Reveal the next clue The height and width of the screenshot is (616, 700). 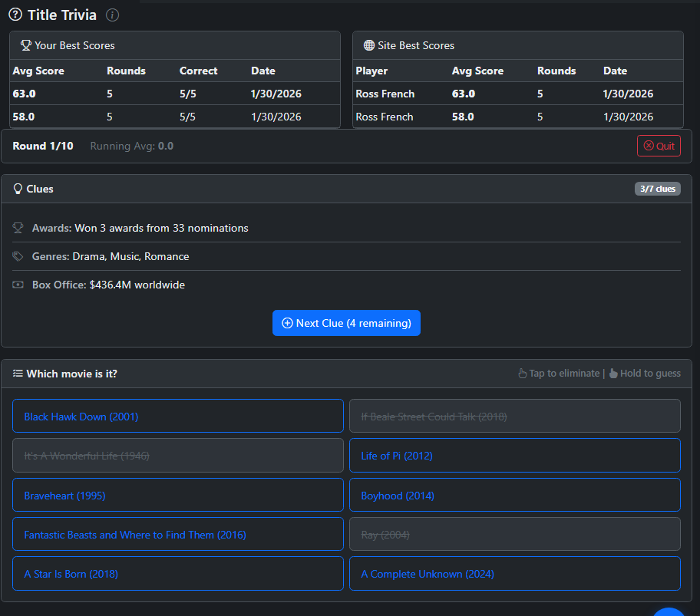point(346,323)
